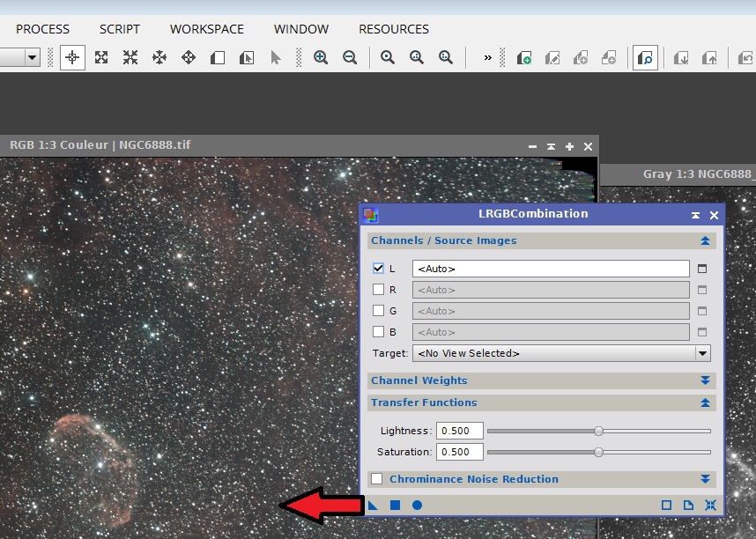756x539 pixels.
Task: Click the zoom-to-fit arrows toolbar icon
Action: [x=101, y=58]
